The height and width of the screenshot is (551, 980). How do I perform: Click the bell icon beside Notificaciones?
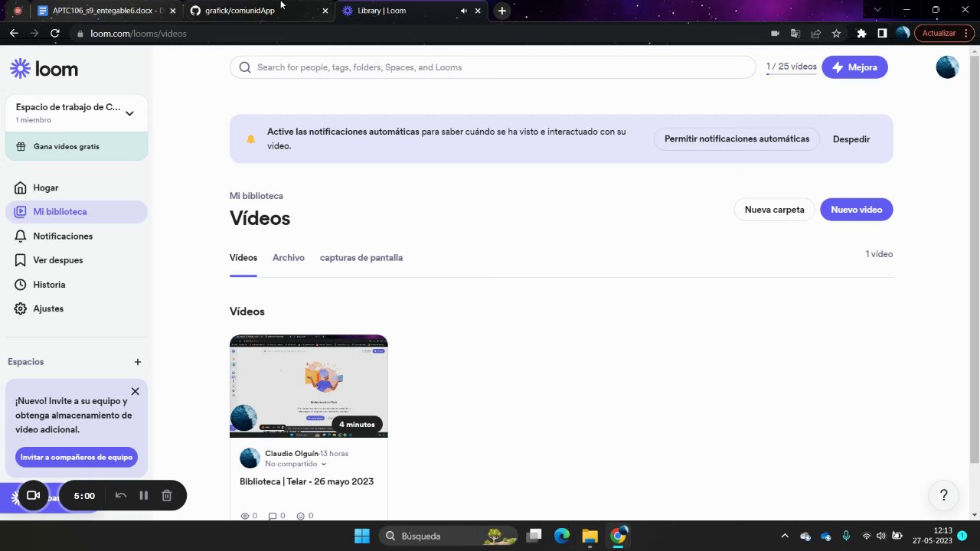click(x=20, y=236)
